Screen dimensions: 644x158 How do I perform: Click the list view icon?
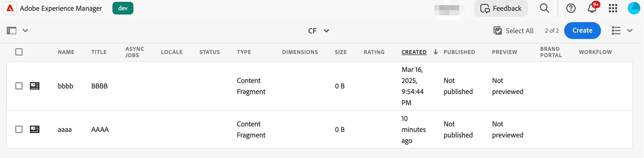coord(616,31)
